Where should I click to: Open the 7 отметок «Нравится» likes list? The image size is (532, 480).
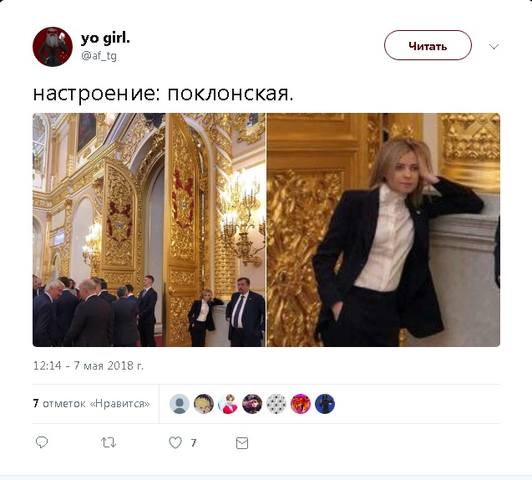tap(92, 404)
